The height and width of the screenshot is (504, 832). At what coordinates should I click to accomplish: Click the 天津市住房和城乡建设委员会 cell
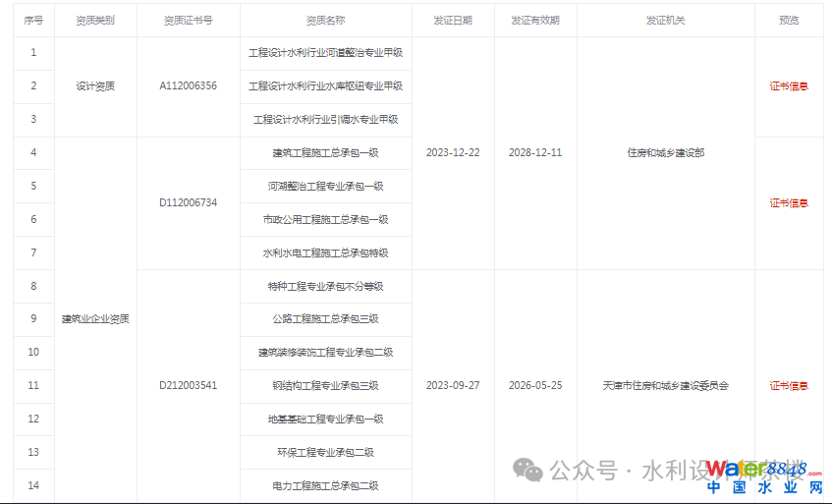point(665,386)
